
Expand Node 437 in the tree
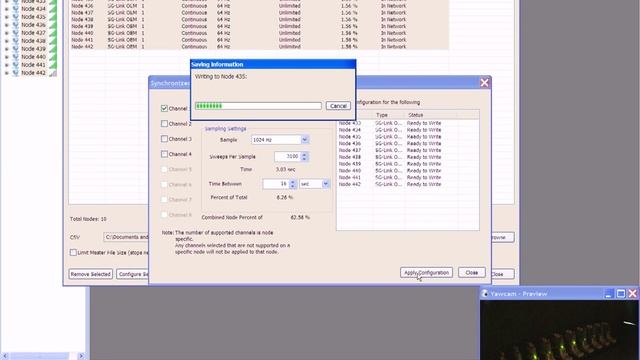click(6, 33)
